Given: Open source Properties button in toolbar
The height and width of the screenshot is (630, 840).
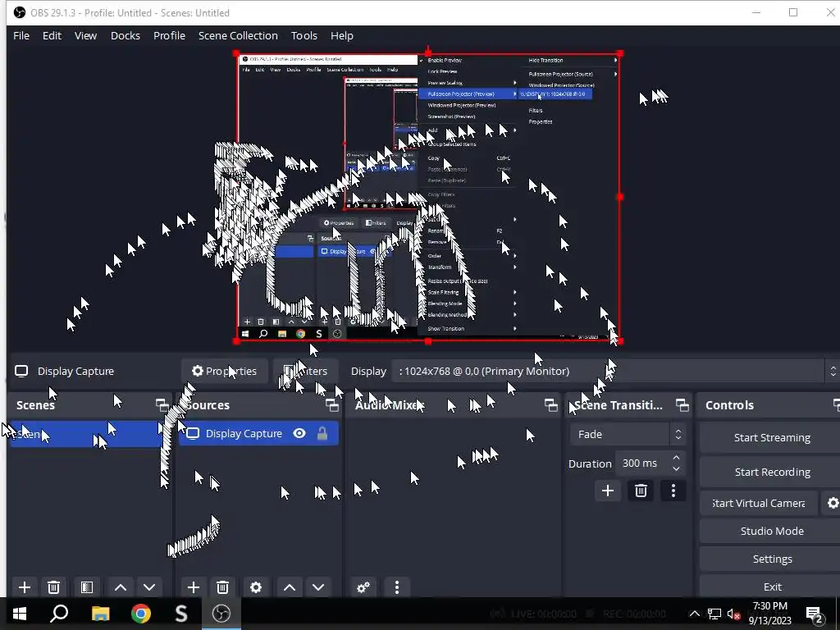Looking at the screenshot, I should point(225,372).
